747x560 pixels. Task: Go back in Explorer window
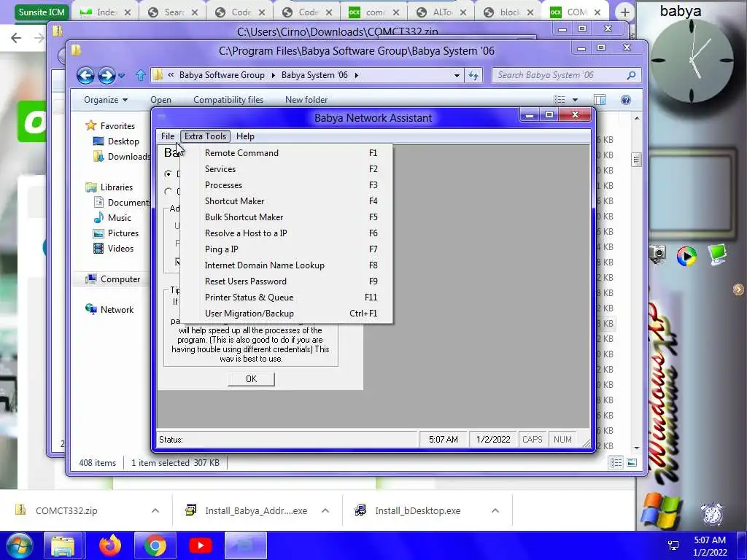tap(86, 75)
